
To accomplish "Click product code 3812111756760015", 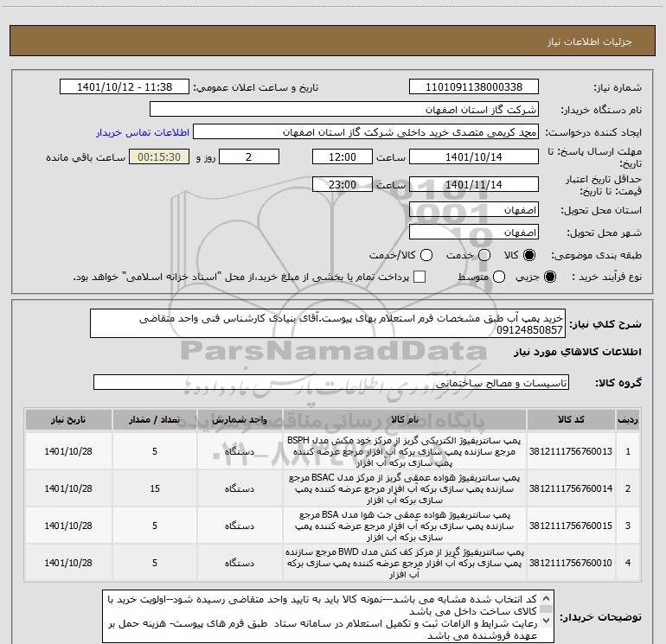I will point(571,526).
